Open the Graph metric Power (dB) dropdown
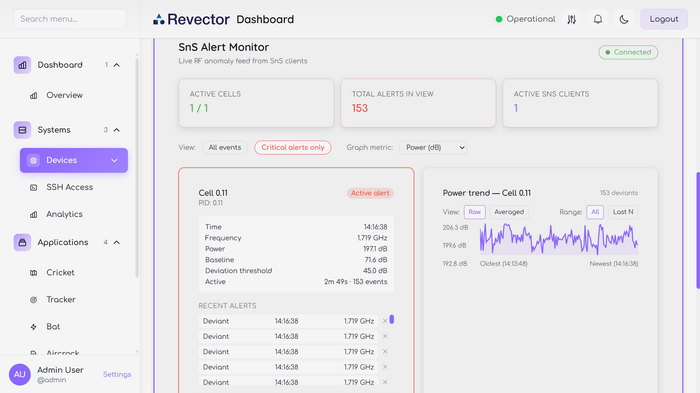Image resolution: width=700 pixels, height=393 pixels. (433, 147)
